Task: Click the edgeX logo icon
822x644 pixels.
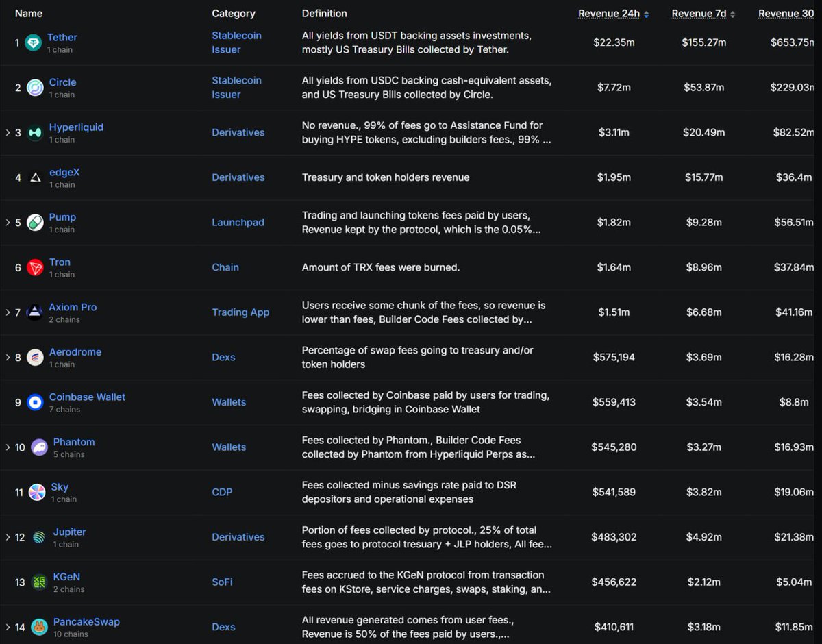Action: point(35,177)
